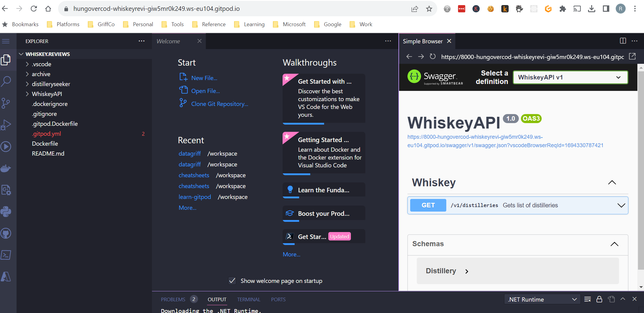Toggle Show welcome page on startup
The image size is (644, 313).
232,281
